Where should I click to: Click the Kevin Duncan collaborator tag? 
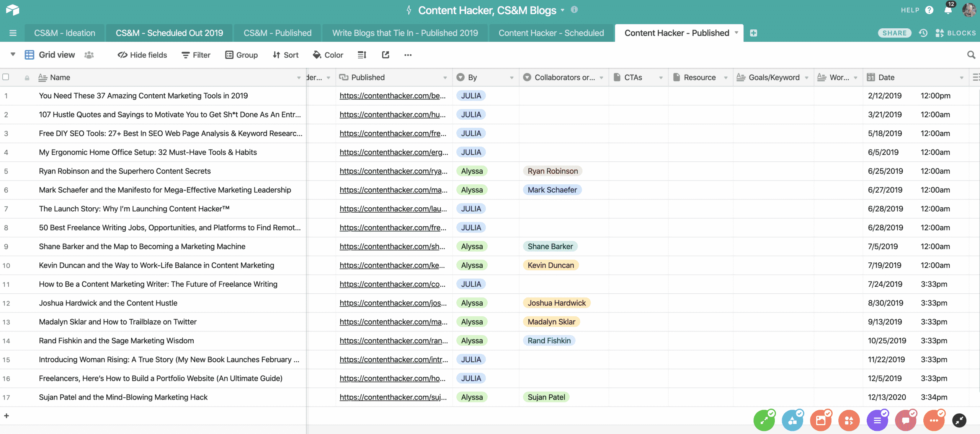point(551,265)
